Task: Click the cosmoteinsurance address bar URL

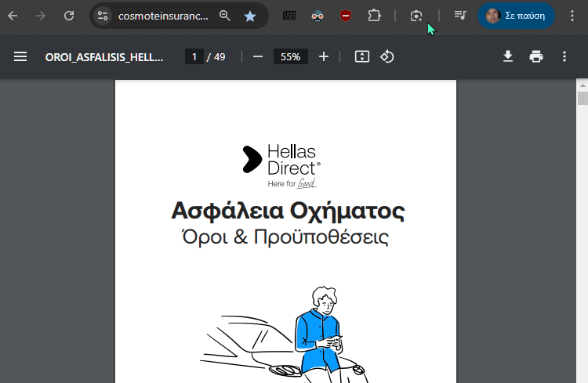Action: click(163, 16)
